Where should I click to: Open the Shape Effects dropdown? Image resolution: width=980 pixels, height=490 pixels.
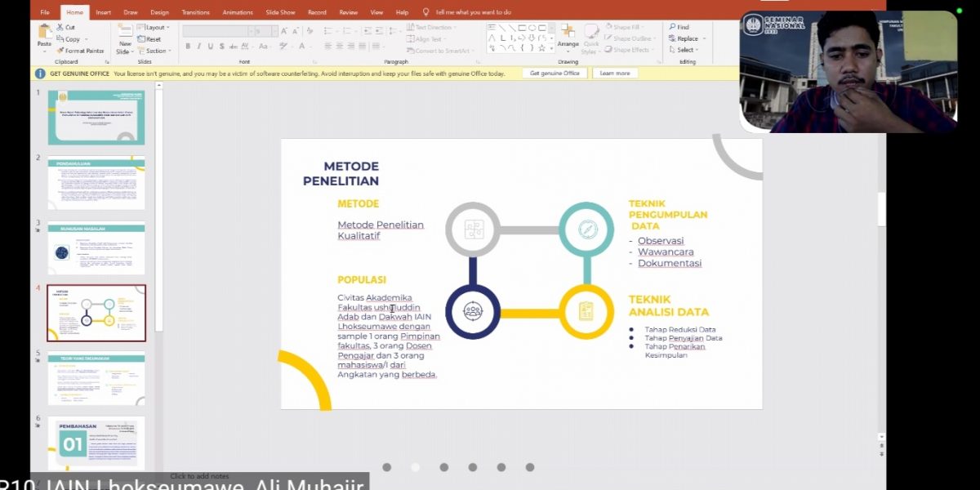630,50
